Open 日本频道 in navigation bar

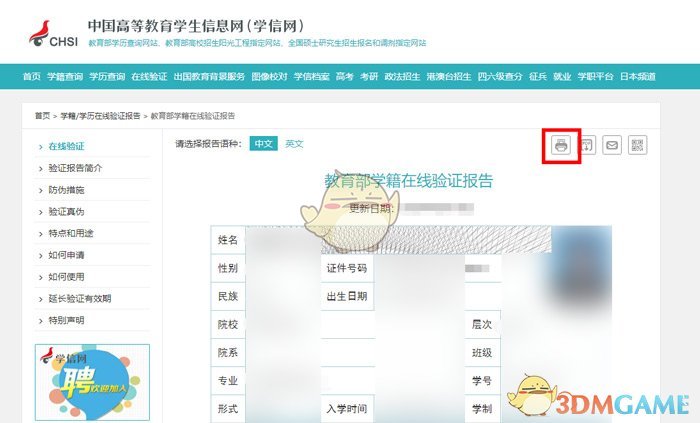(x=638, y=76)
